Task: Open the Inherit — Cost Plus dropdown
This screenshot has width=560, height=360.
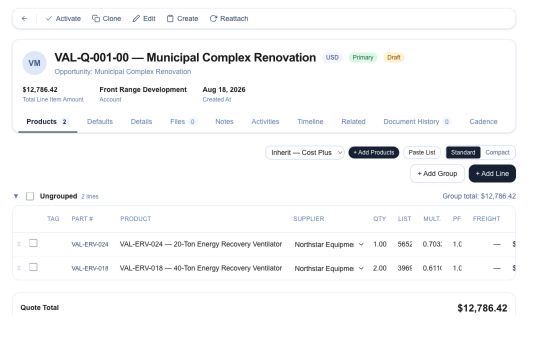Action: pyautogui.click(x=305, y=152)
